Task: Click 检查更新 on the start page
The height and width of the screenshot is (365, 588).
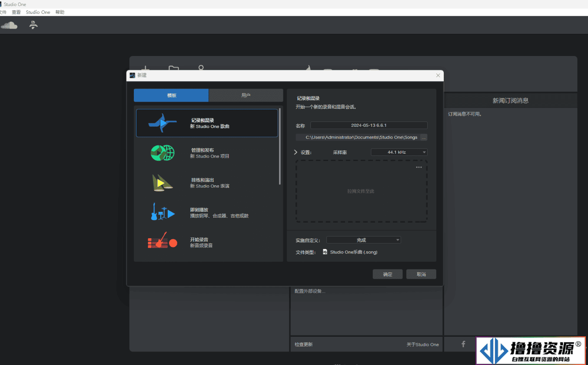Action: (303, 345)
